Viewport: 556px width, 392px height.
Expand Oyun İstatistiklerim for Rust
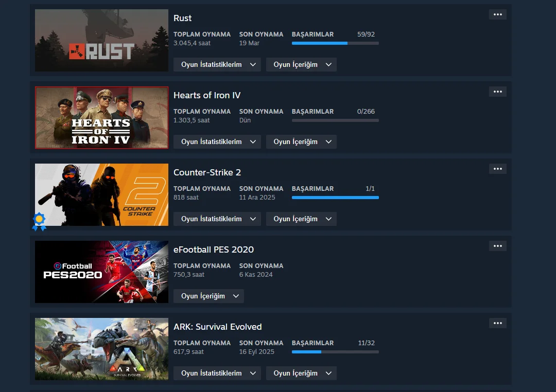(x=217, y=64)
